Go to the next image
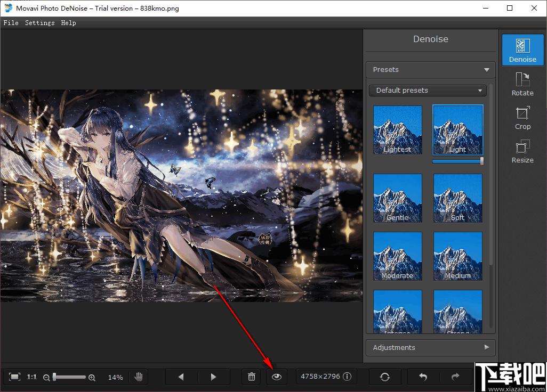The height and width of the screenshot is (392, 547). point(213,377)
